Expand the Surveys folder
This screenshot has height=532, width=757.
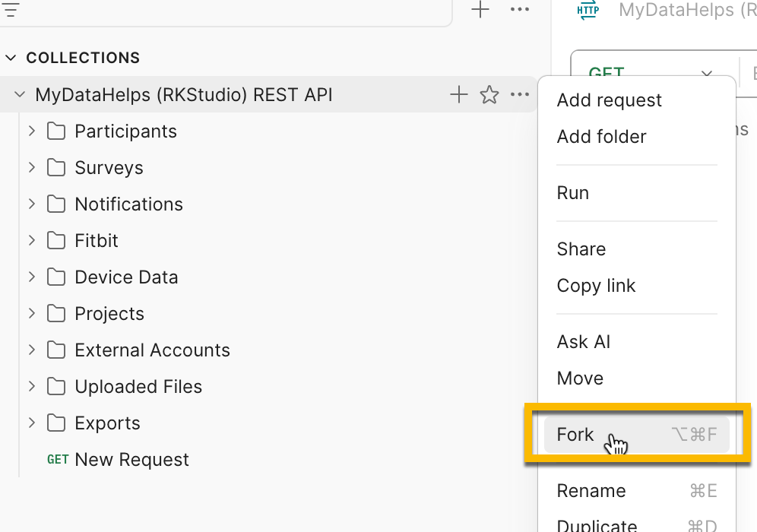point(32,167)
